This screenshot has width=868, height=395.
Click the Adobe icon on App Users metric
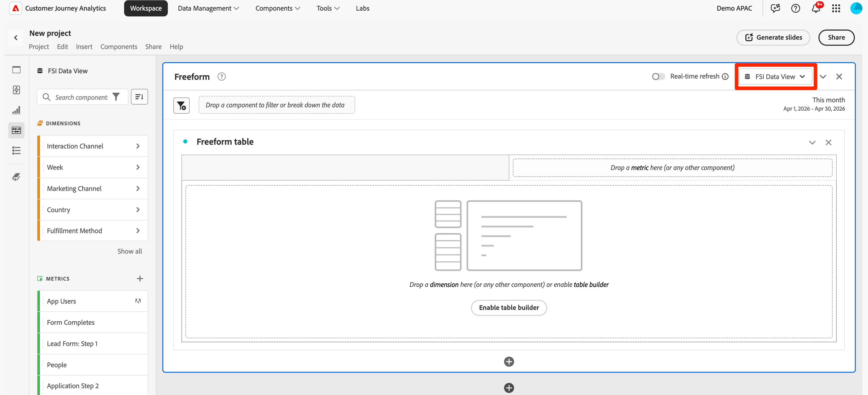pyautogui.click(x=138, y=301)
